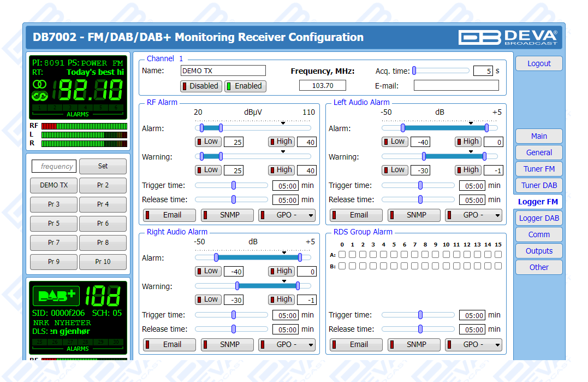588x382 pixels.
Task: Expand GPO dropdown in Left Audio Alarm
Action: pos(473,215)
